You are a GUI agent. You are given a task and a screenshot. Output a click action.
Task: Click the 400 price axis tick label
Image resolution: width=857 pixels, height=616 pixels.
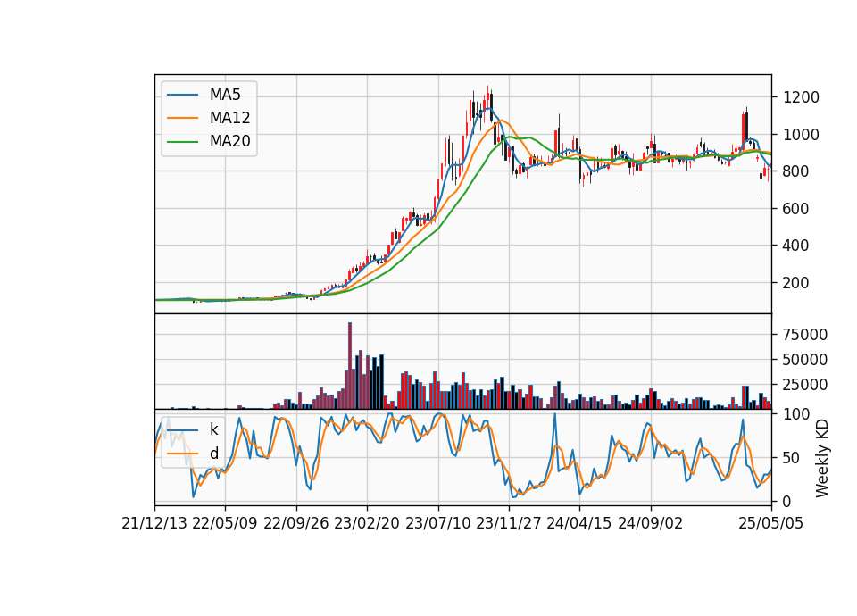pyautogui.click(x=796, y=246)
